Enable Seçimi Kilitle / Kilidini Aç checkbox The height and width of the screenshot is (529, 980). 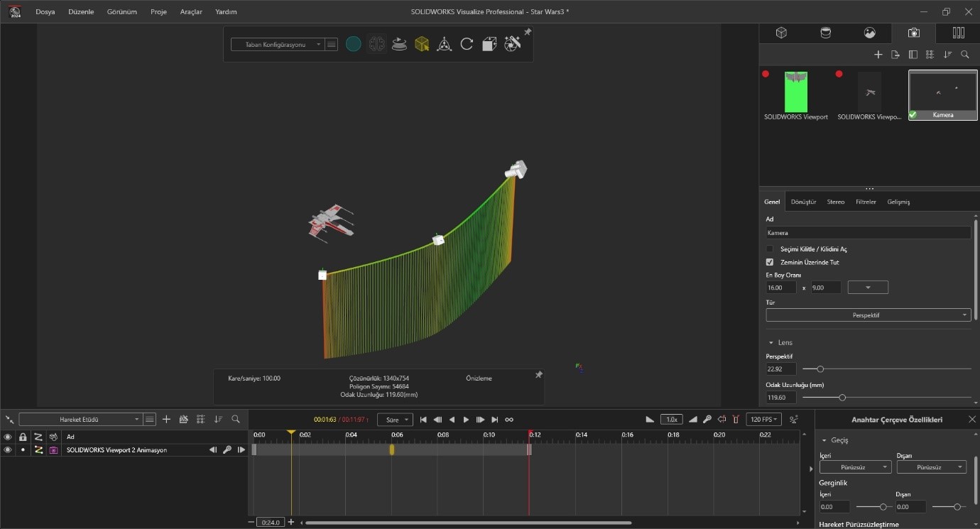pos(770,249)
